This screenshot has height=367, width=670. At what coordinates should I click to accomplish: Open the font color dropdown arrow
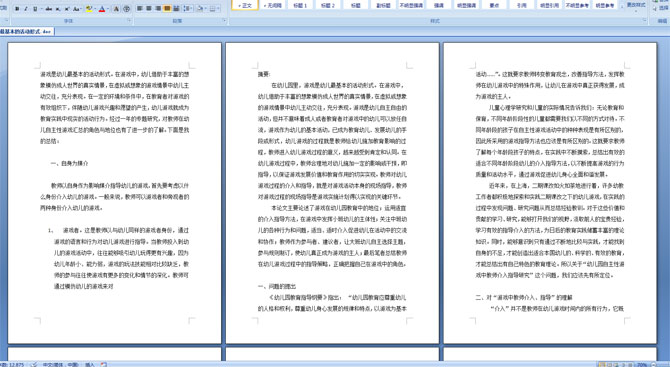coord(108,9)
